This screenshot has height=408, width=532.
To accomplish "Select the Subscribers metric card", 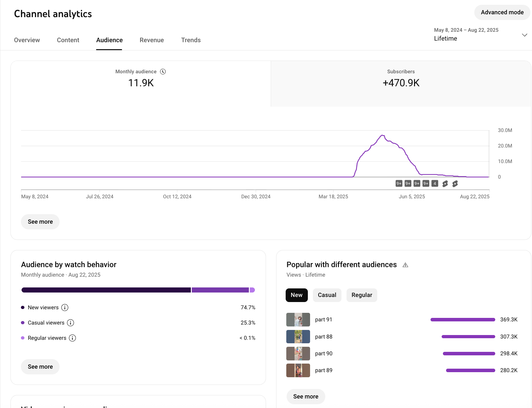I will [401, 84].
